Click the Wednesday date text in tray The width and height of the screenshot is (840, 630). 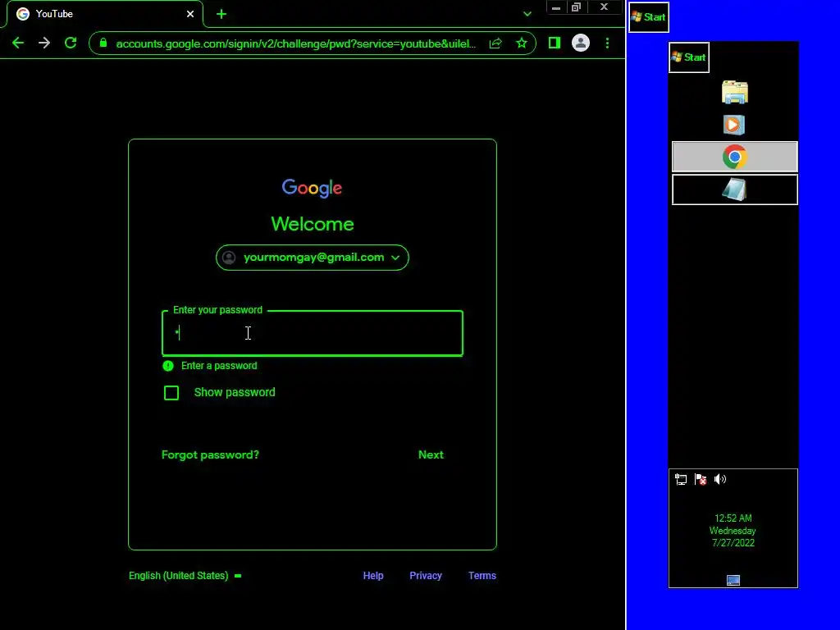733,531
